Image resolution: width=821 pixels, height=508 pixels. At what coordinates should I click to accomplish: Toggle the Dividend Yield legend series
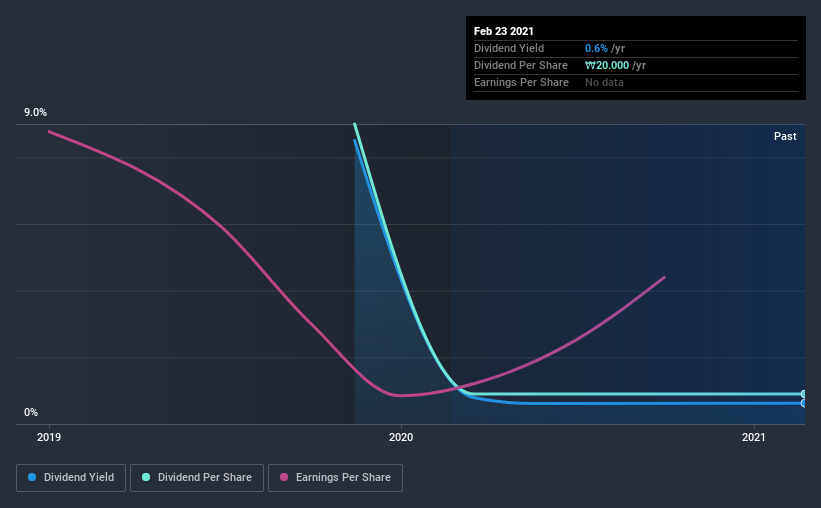pos(71,478)
